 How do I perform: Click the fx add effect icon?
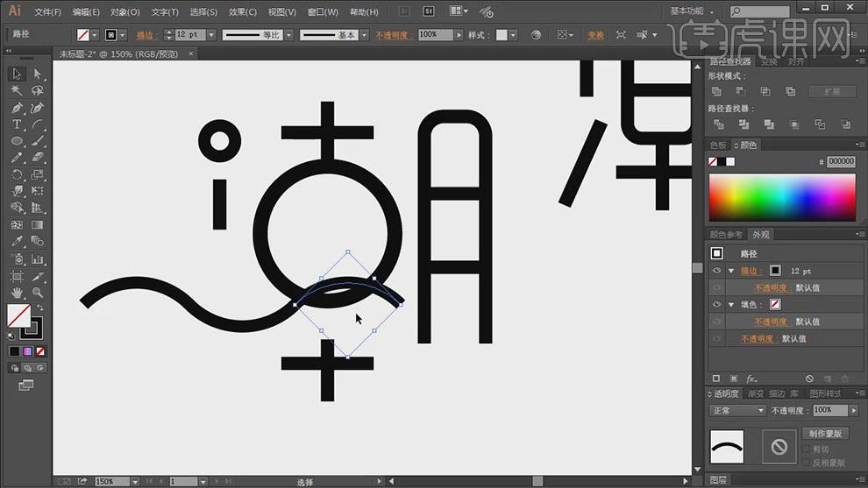click(751, 378)
